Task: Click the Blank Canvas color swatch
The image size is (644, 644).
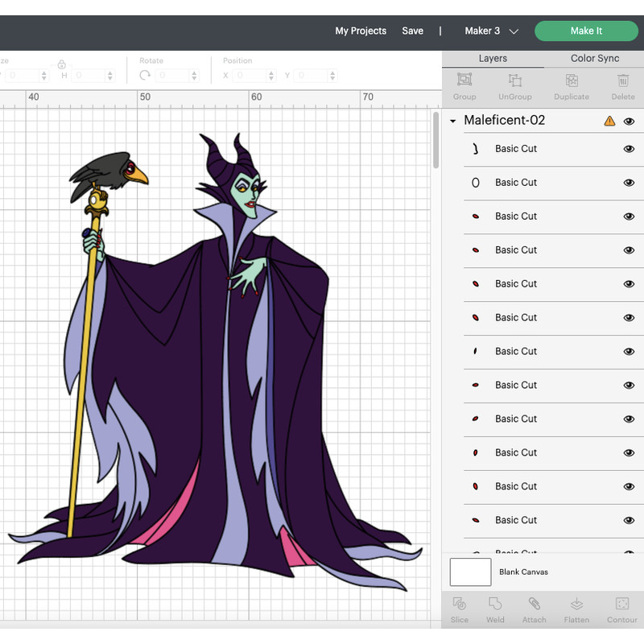Action: pyautogui.click(x=469, y=572)
